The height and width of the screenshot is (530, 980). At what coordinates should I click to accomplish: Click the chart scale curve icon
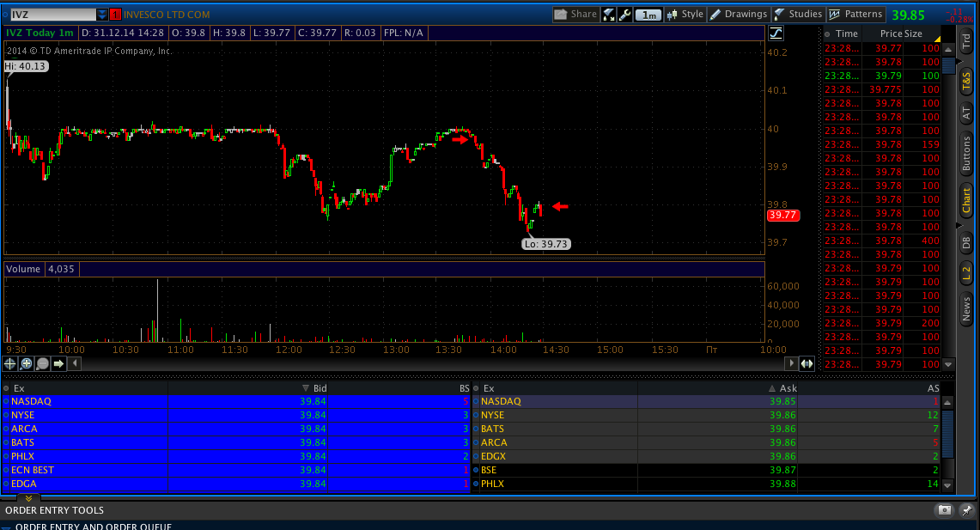click(x=776, y=34)
